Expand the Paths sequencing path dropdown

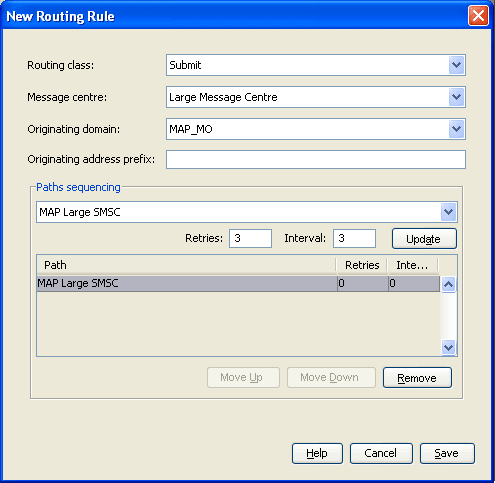(247, 212)
